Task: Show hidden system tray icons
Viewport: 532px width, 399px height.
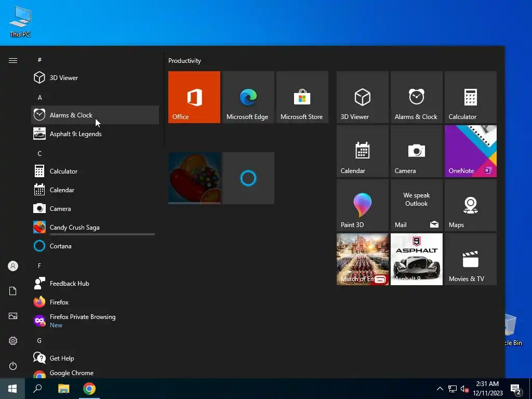Action: (440, 389)
